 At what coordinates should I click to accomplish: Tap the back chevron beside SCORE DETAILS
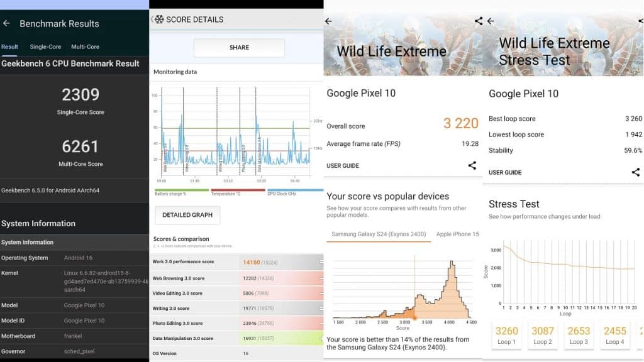(152, 19)
